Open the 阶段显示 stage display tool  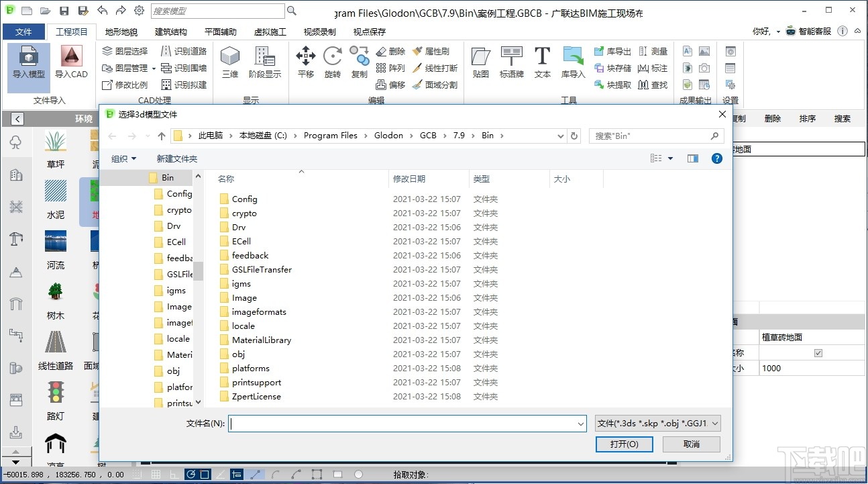coord(265,62)
